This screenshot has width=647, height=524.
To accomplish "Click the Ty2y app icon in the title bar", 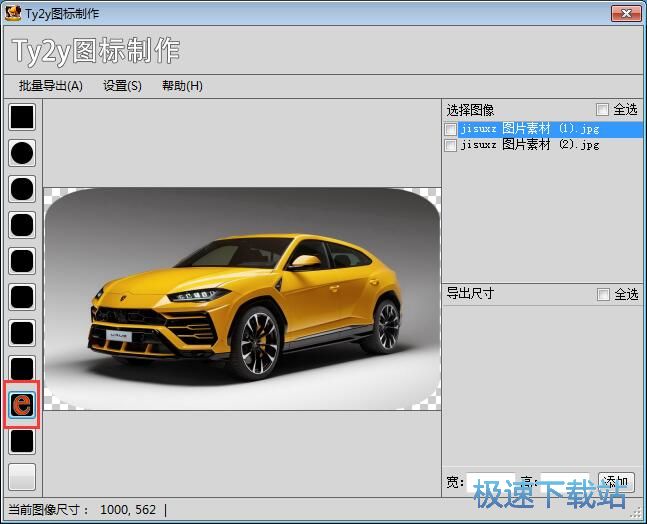I will click(13, 13).
